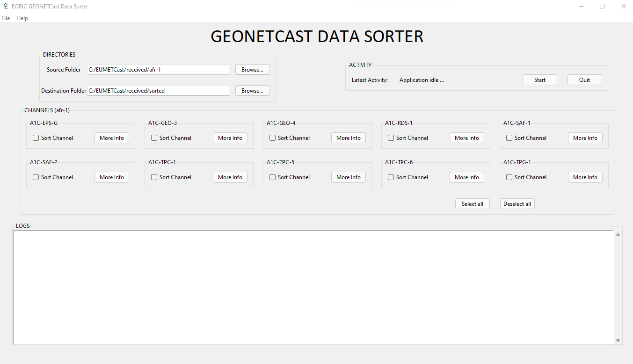Click the 'Application idle ...' status text
Screen dimensions: 633x364
(x=422, y=80)
